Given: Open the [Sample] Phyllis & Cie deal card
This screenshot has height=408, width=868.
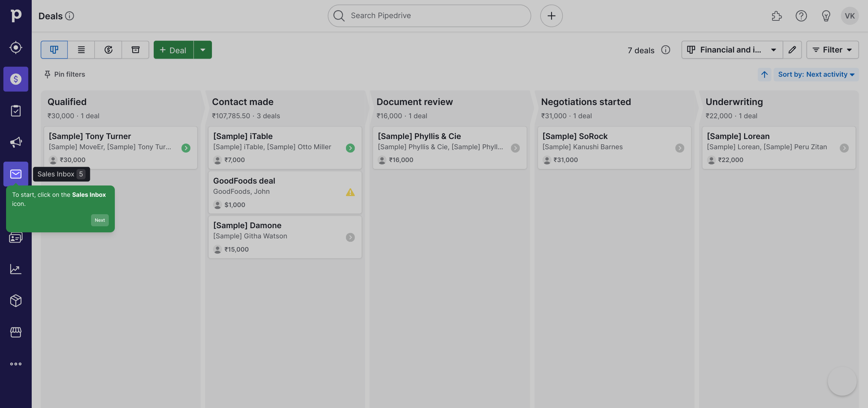Looking at the screenshot, I should (x=449, y=148).
